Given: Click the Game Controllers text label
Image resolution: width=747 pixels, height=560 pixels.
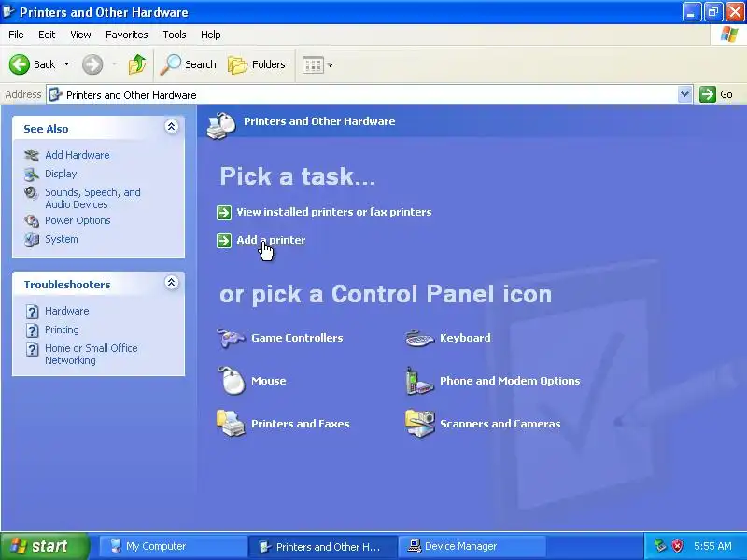Looking at the screenshot, I should 297,338.
